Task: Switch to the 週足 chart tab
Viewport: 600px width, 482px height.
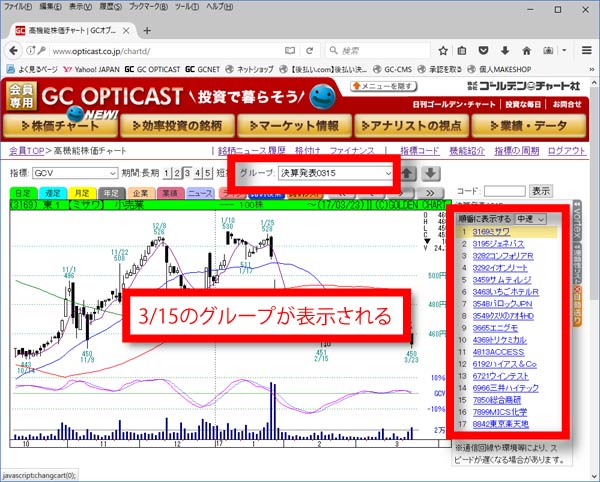Action: pyautogui.click(x=53, y=193)
